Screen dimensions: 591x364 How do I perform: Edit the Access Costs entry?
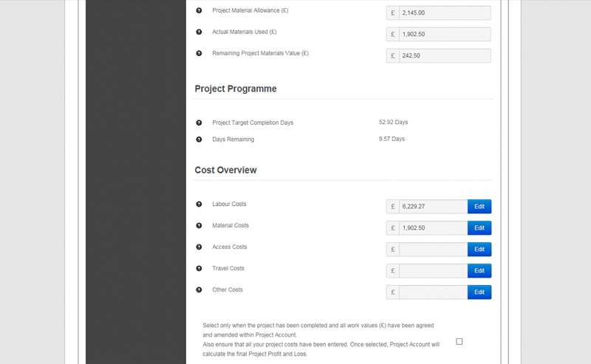(x=479, y=250)
